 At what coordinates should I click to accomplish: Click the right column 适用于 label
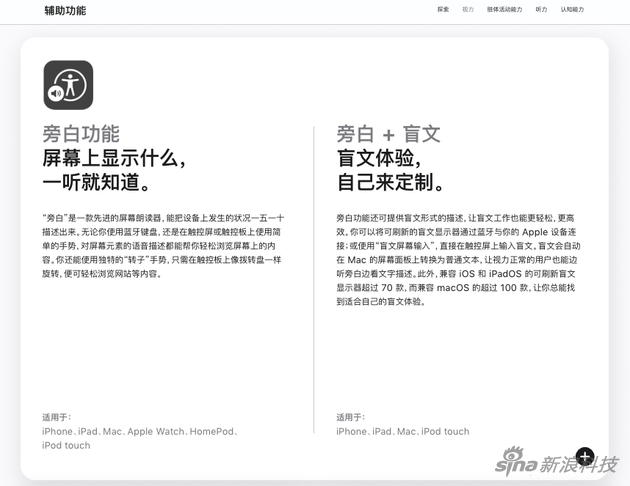[x=350, y=417]
